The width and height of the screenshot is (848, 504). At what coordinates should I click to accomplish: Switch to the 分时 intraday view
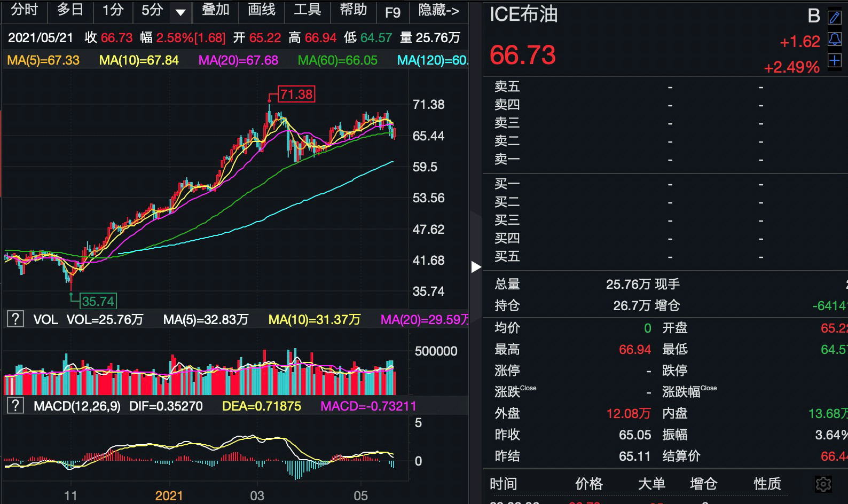click(x=24, y=10)
